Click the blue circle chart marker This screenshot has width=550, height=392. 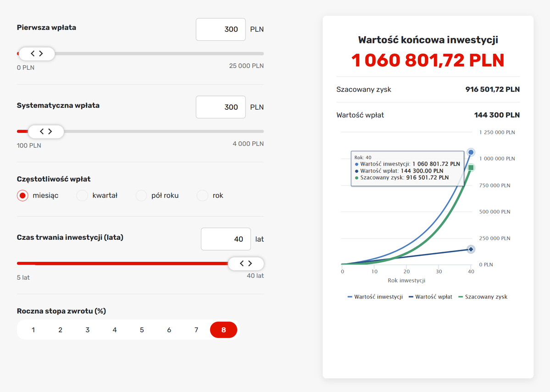click(x=471, y=153)
